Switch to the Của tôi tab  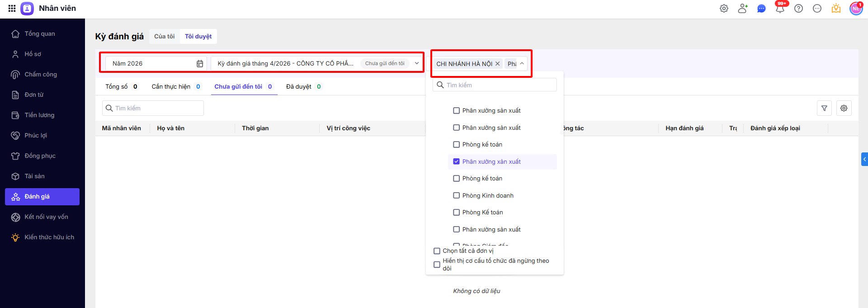click(x=164, y=37)
